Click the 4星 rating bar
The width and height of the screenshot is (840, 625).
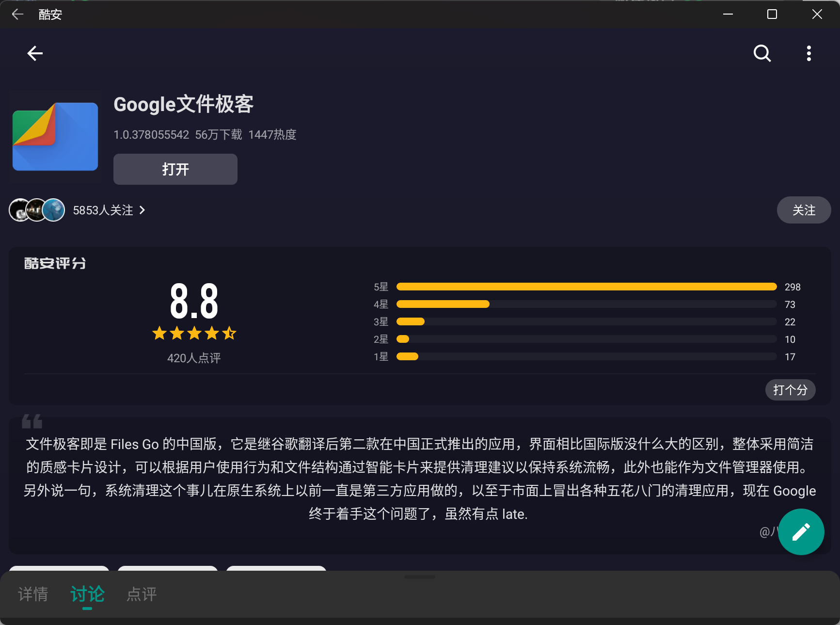(x=586, y=304)
